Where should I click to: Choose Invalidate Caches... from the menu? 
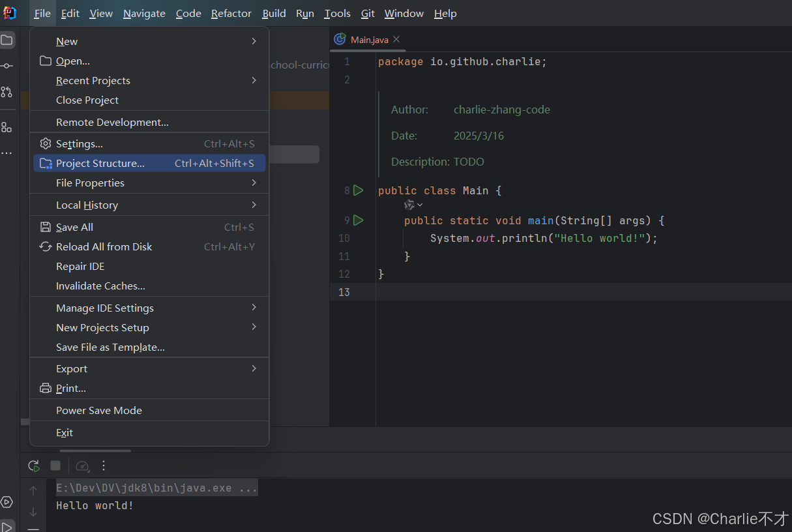coord(100,286)
